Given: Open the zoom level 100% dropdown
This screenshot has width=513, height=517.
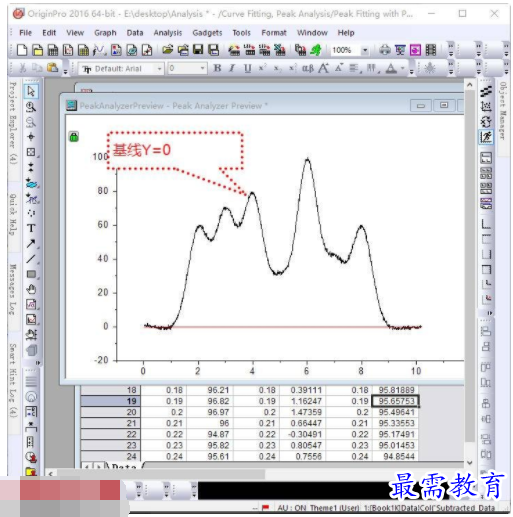Looking at the screenshot, I should coord(365,50).
